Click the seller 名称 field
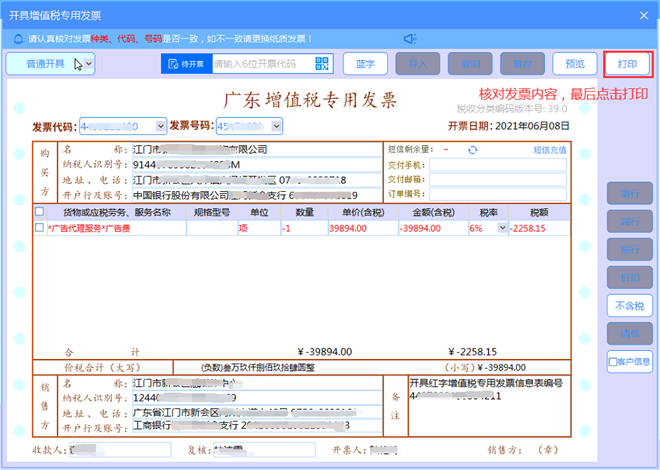 click(x=257, y=383)
